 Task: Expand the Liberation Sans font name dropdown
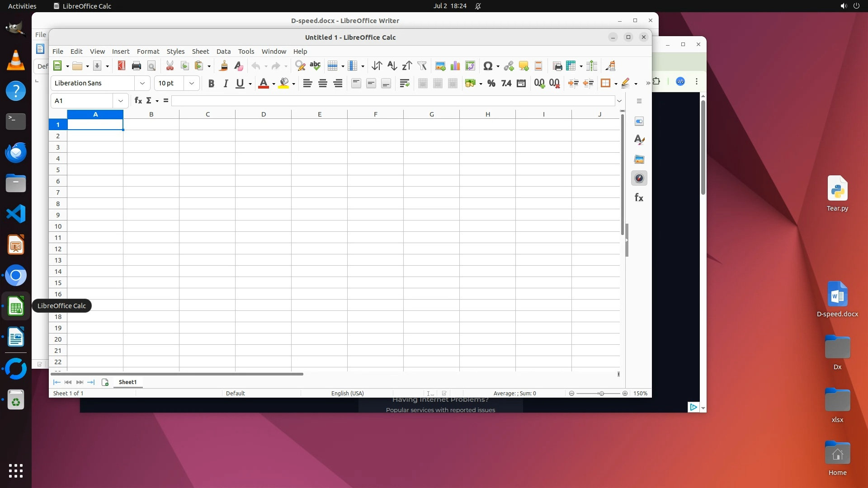coord(142,83)
